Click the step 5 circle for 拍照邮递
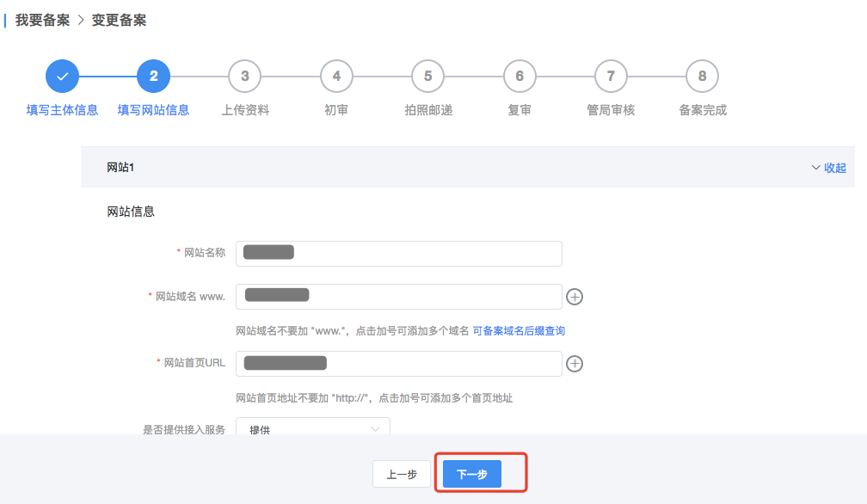Screen dimensions: 867x504 [427, 77]
